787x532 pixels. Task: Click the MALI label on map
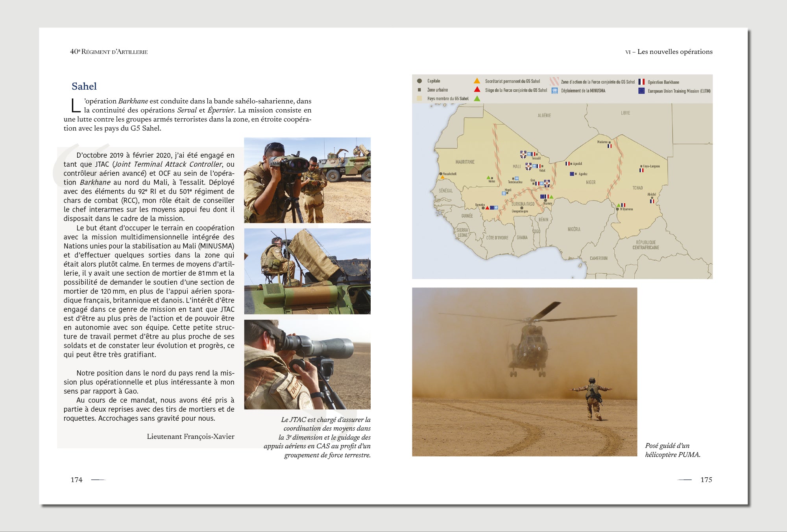[x=516, y=167]
